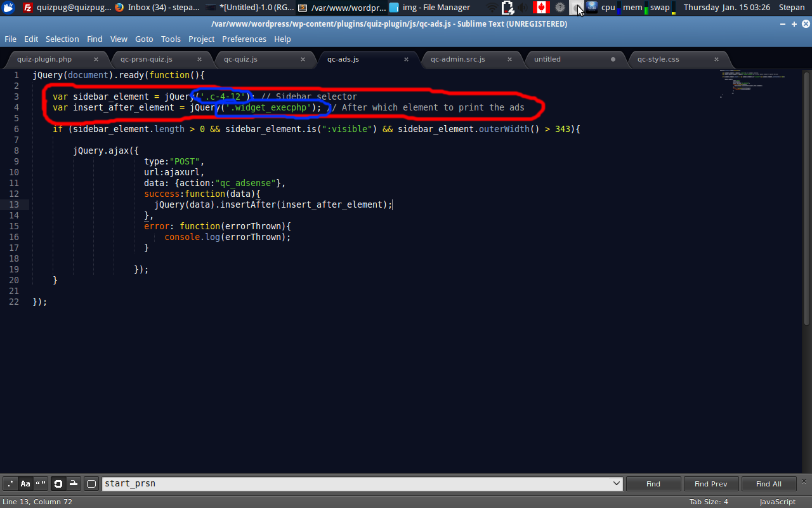The width and height of the screenshot is (812, 508).
Task: Close the qc-style.css tab
Action: coord(716,59)
